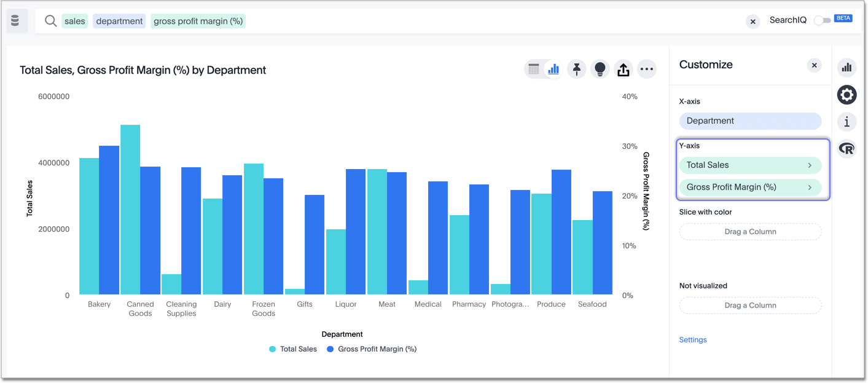
Task: Click the Canned Goods Total Sales bar
Action: (x=130, y=209)
